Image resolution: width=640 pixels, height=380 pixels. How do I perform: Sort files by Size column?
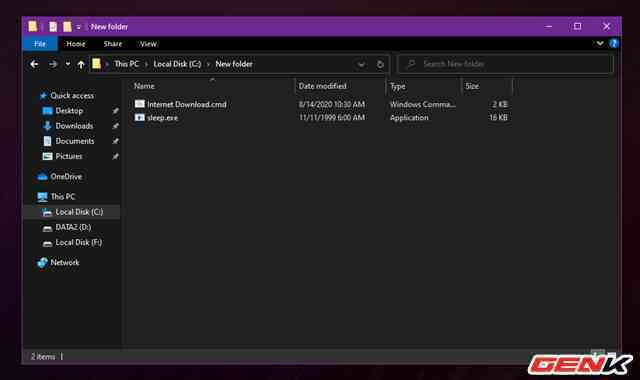coord(472,86)
